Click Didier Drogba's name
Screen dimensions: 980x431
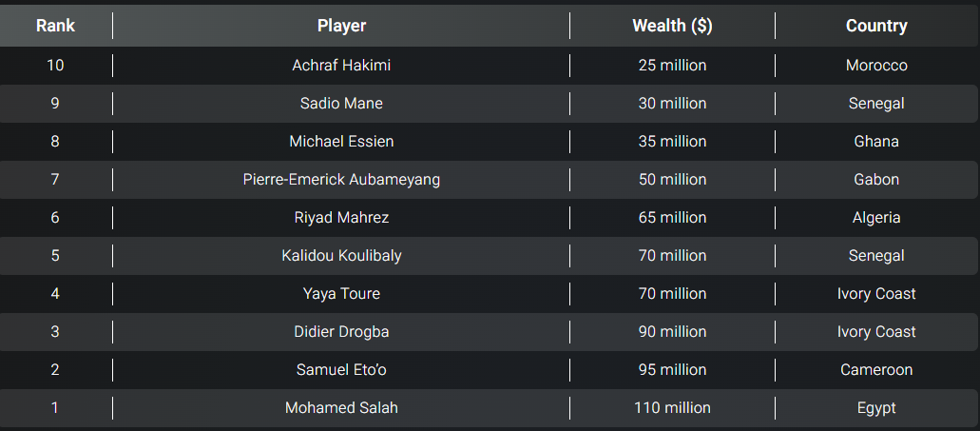(341, 331)
